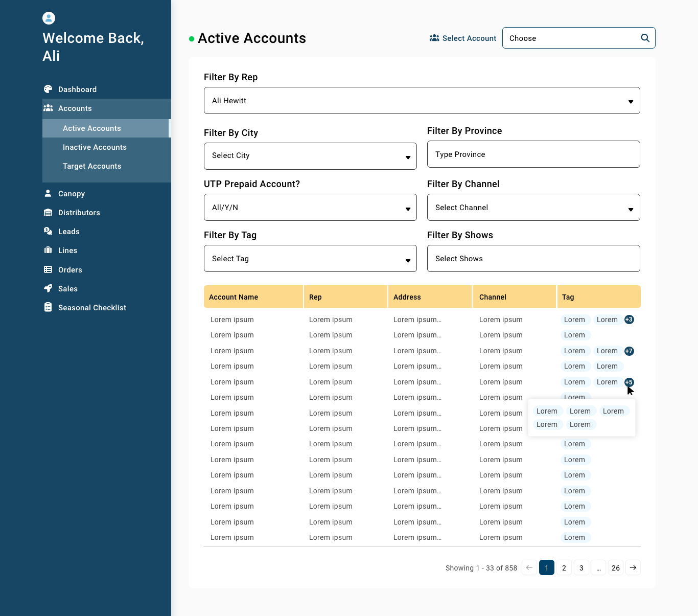Click the user avatar icon

coord(49,18)
